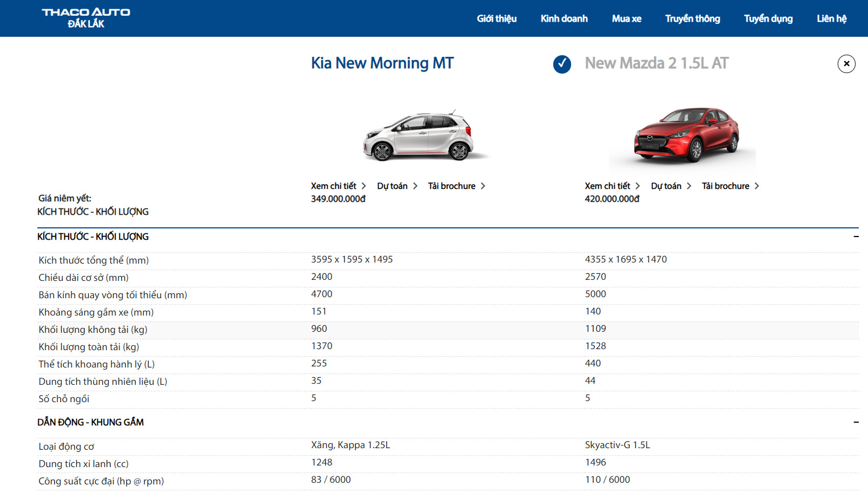Click chevron arrow after Kia Dự toán
The height and width of the screenshot is (492, 868).
pos(415,186)
